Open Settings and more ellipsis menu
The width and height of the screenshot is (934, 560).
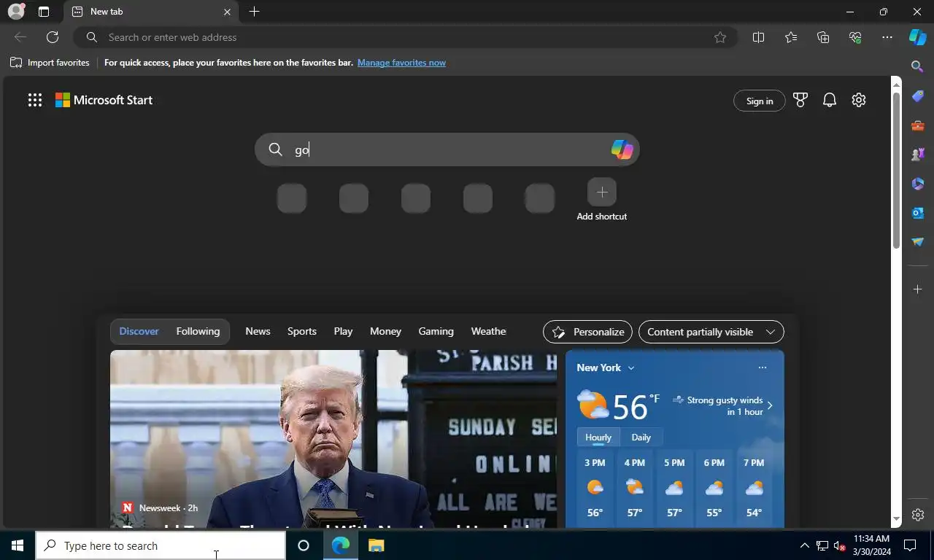point(887,37)
